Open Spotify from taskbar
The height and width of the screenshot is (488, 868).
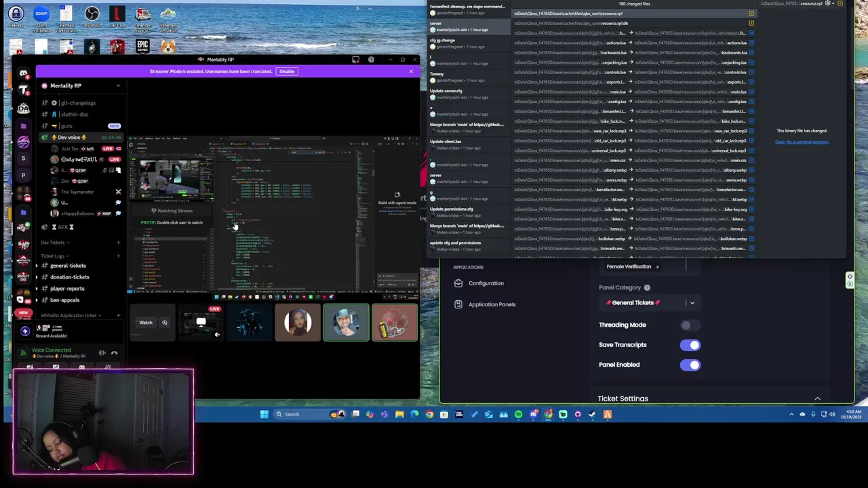(x=518, y=414)
